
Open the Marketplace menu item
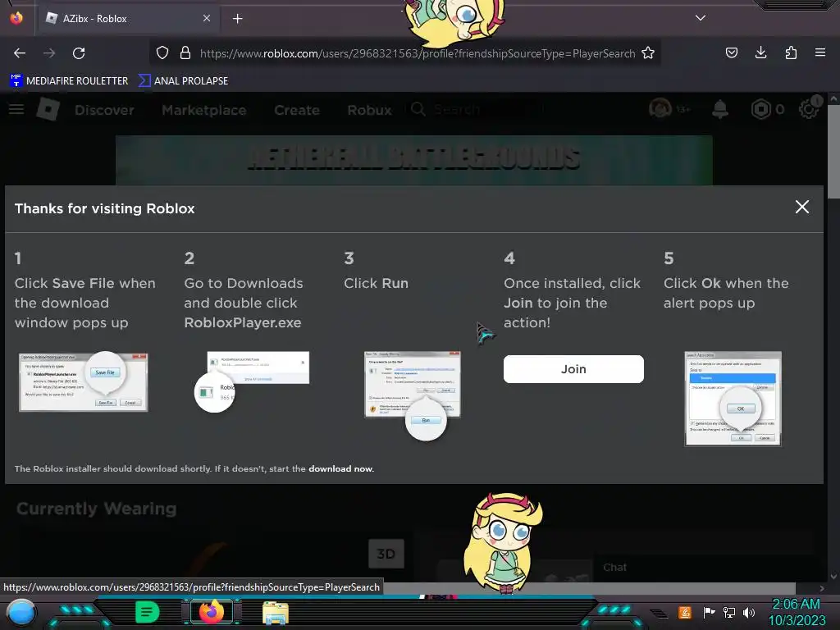point(204,110)
